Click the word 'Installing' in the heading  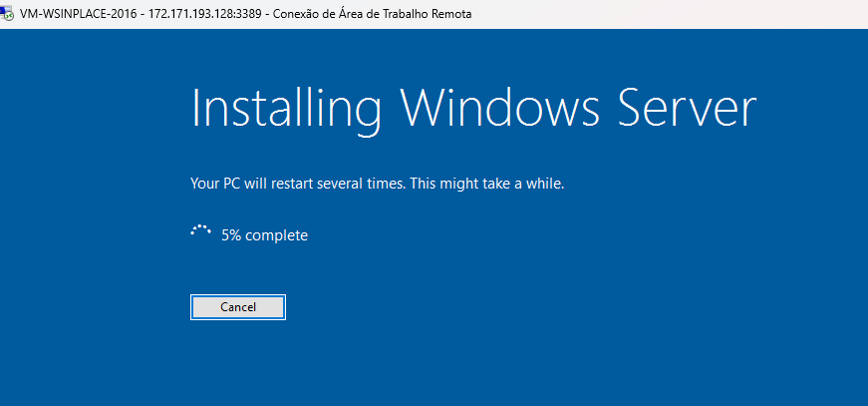pos(285,109)
